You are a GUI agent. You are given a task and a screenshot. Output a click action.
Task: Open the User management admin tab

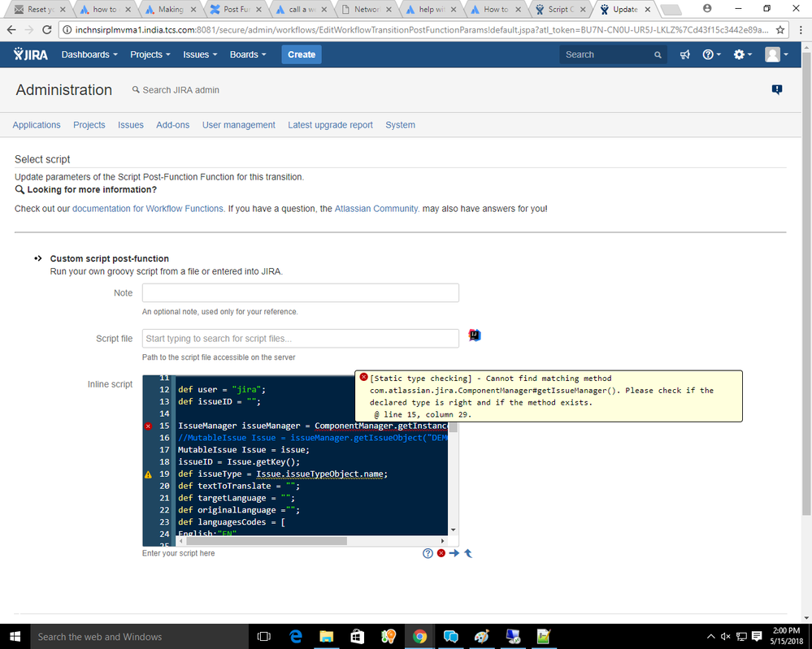tap(239, 125)
